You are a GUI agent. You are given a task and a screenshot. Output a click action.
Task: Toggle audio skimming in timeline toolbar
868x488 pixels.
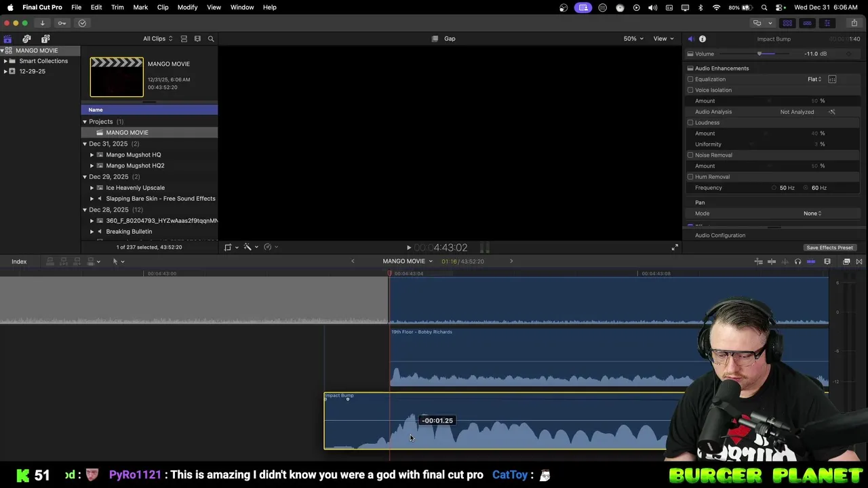(785, 262)
